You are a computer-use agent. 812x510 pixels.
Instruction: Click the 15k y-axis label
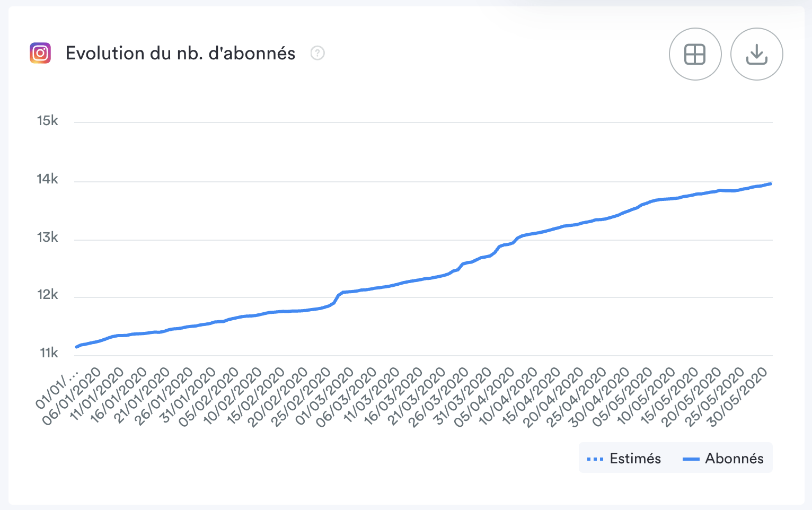point(48,121)
